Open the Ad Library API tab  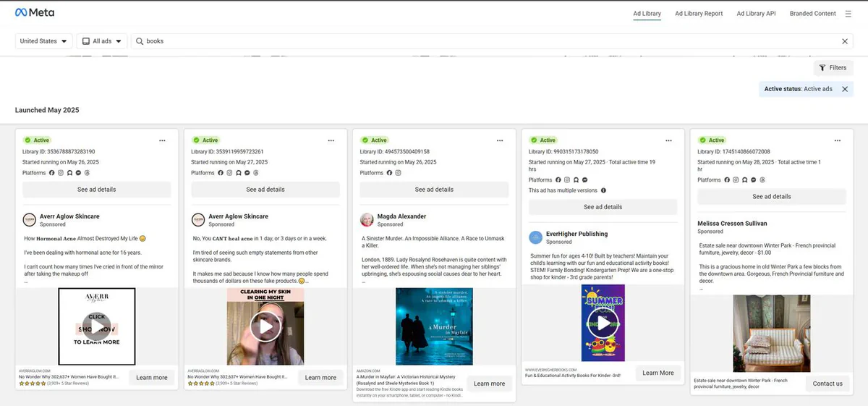[756, 14]
